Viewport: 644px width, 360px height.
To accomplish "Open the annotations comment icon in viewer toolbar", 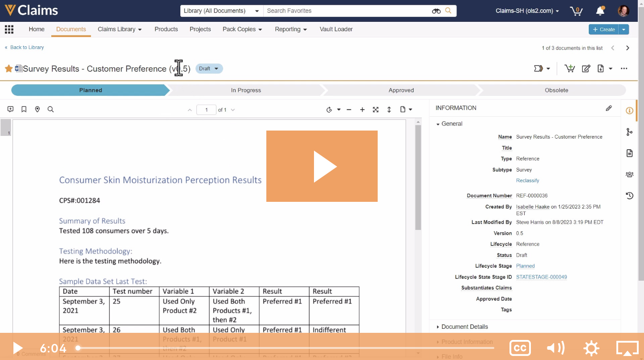I will point(11,109).
